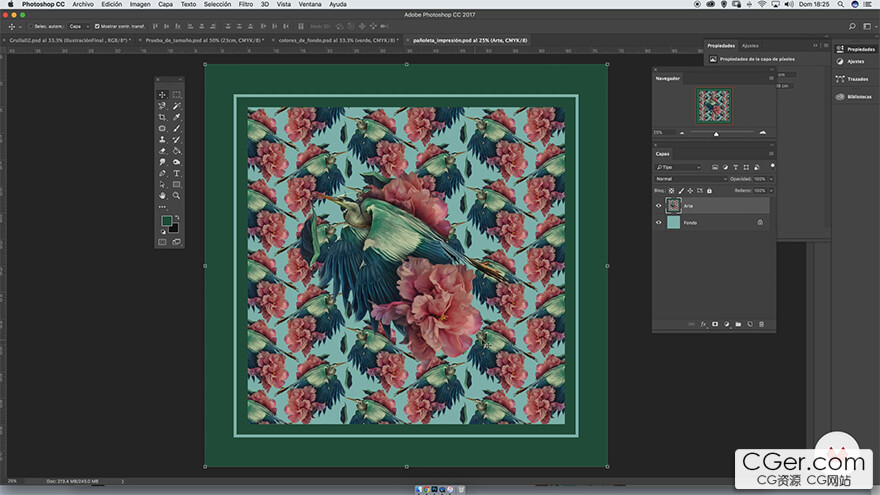Swap foreground and background colors
The image size is (880, 495).
177,217
